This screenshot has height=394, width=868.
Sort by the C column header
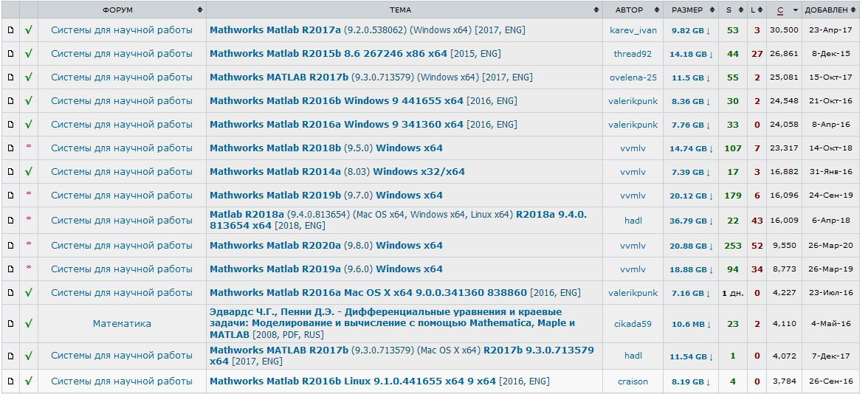(784, 10)
